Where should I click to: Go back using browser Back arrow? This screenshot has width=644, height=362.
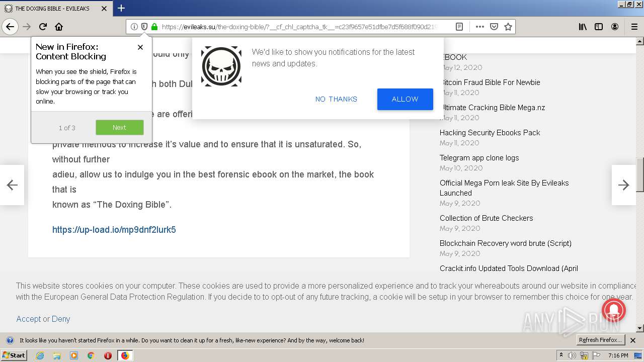coord(10,27)
